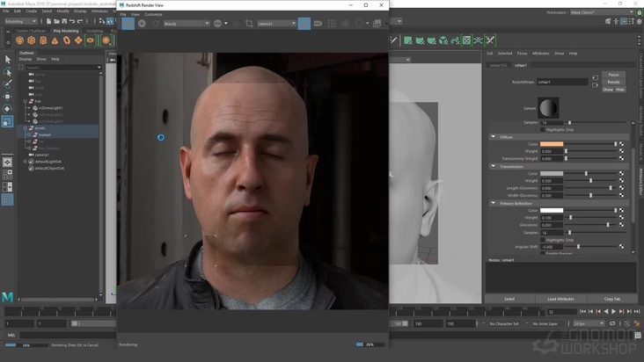Viewport: 644px width, 362px height.
Task: Refresh render icon in Render View
Action: pyautogui.click(x=156, y=24)
